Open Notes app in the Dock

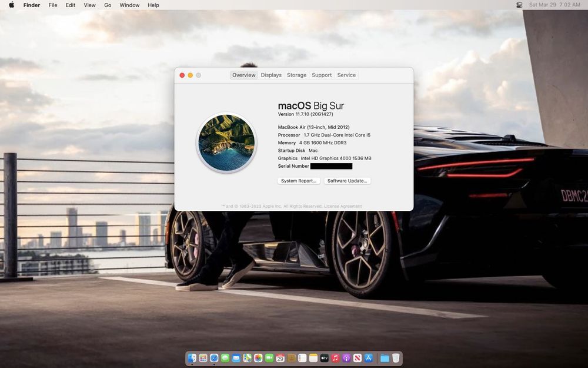(x=313, y=358)
